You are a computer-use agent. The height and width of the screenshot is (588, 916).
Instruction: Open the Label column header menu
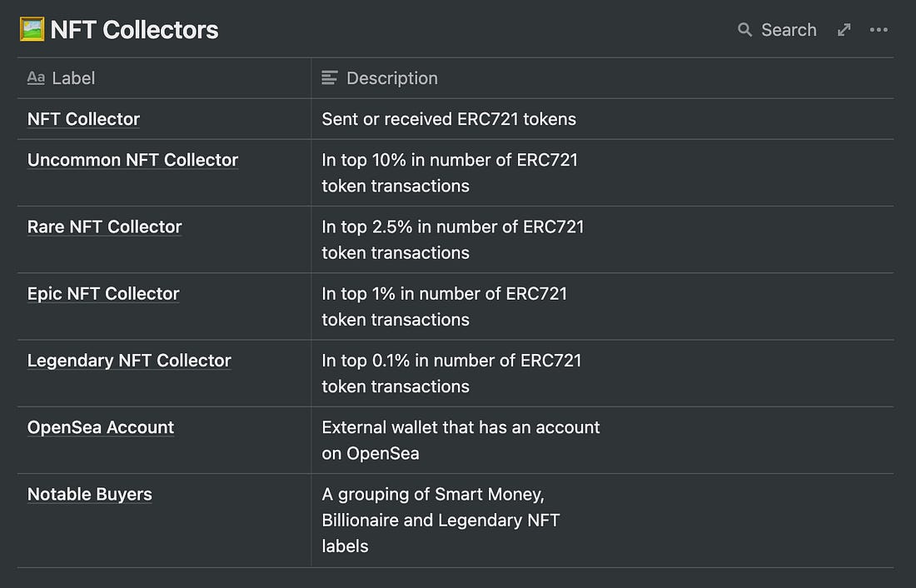164,77
